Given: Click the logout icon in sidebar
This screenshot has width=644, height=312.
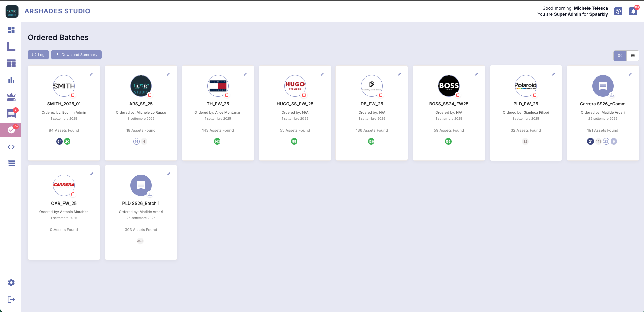Looking at the screenshot, I should (x=11, y=300).
